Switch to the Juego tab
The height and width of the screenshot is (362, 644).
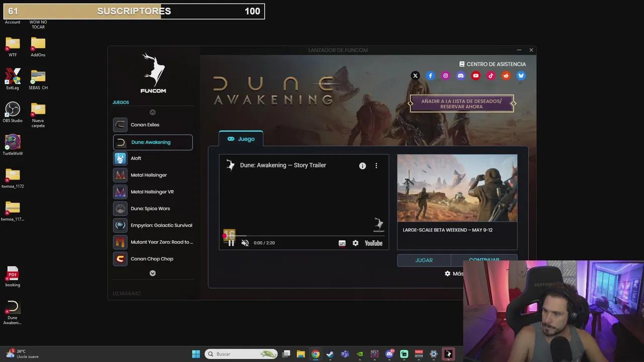241,139
